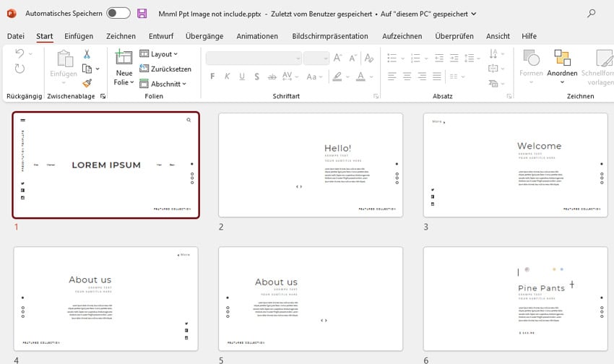Click the convert to SmartArt icon

(493, 83)
